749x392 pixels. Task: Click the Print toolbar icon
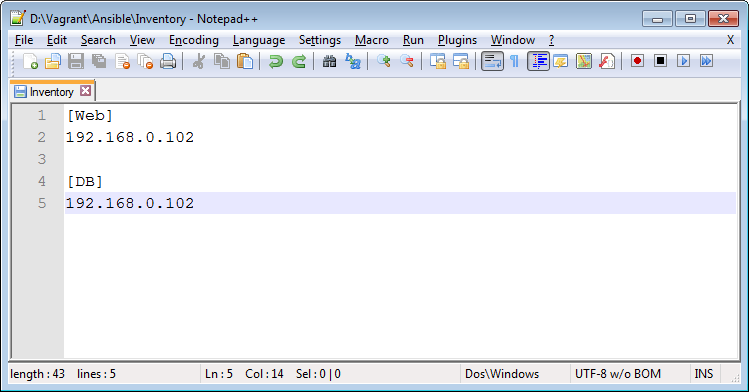[168, 61]
